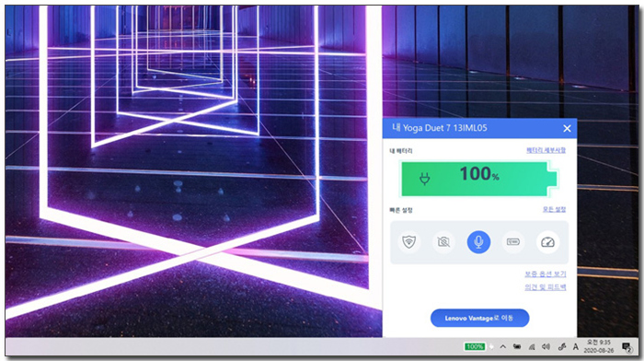The width and height of the screenshot is (644, 361).
Task: Click the green 100% battery indicator in the taskbar
Action: click(x=475, y=346)
